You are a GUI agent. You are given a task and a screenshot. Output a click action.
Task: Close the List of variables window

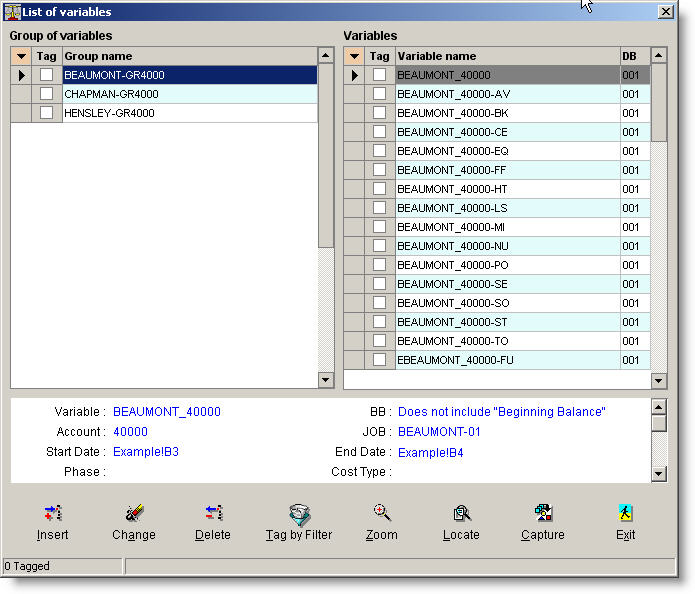click(x=665, y=12)
